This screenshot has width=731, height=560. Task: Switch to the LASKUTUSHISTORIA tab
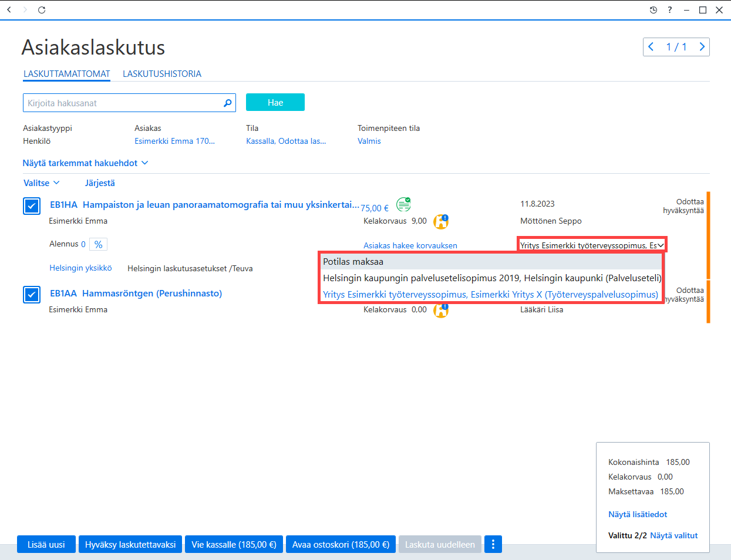coord(162,74)
